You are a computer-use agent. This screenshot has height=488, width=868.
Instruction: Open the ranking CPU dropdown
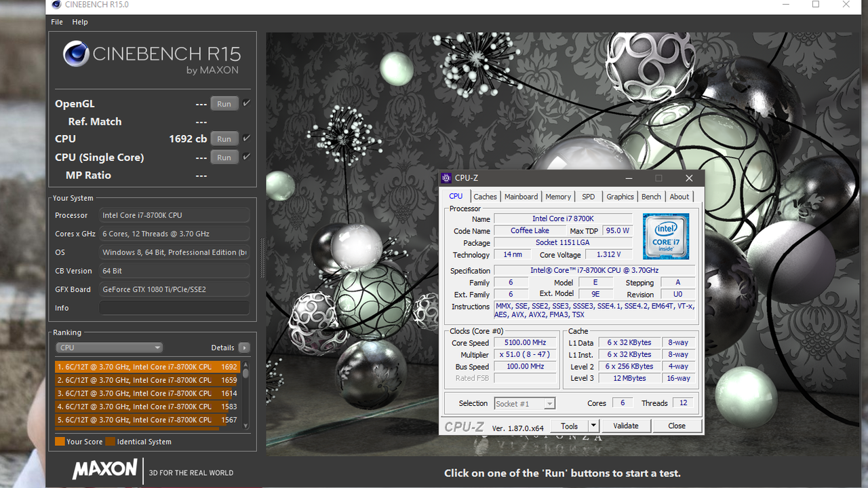click(x=109, y=348)
